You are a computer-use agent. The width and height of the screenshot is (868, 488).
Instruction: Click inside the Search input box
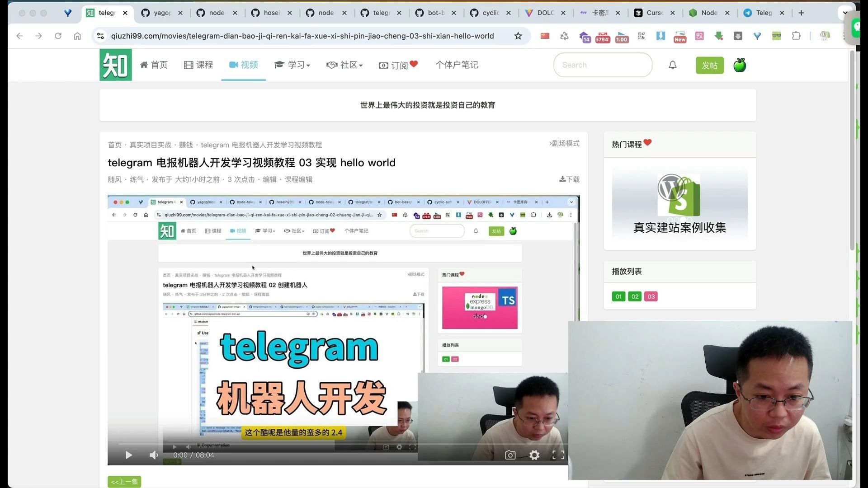click(x=603, y=65)
